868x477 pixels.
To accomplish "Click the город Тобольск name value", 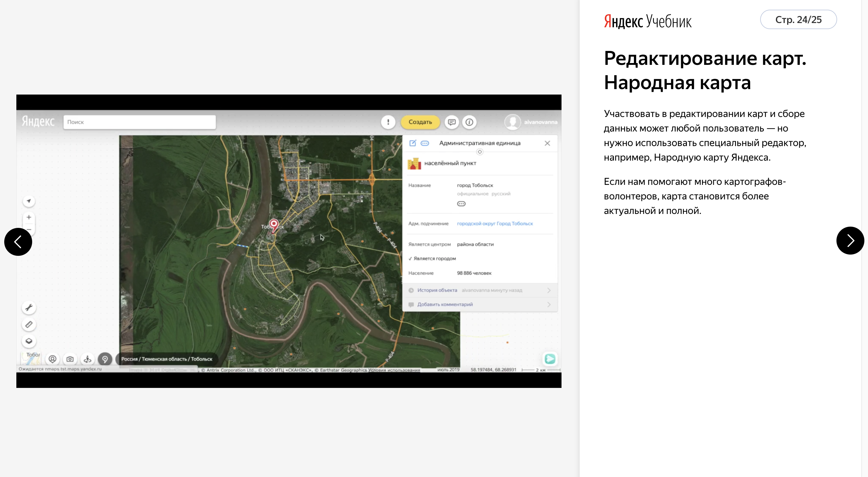I will [x=475, y=185].
